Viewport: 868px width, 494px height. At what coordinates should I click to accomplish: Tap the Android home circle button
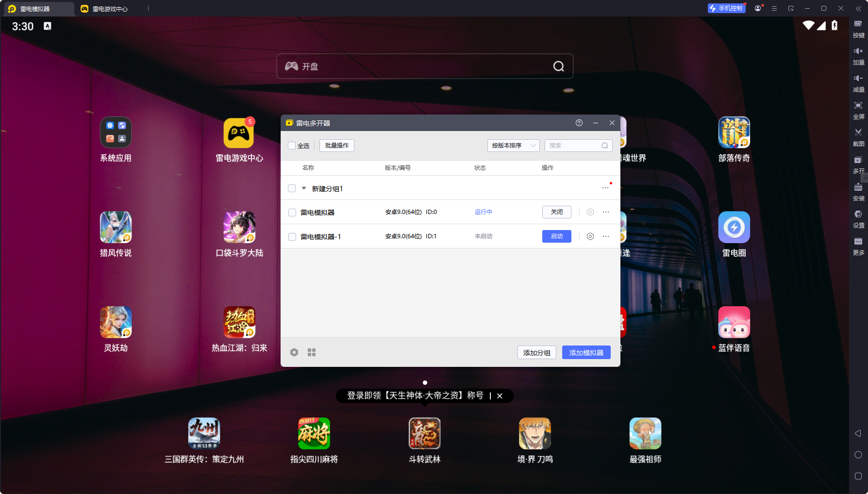coord(858,455)
